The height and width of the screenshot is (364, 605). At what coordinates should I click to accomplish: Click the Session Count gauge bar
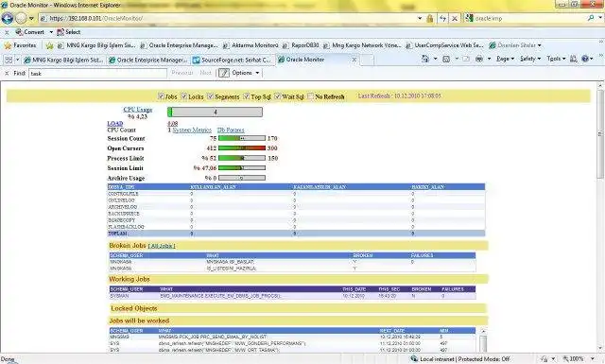coord(242,138)
